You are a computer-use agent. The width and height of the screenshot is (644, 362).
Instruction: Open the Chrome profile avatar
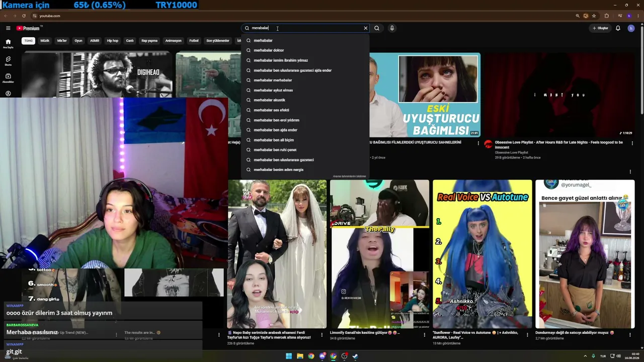629,16
